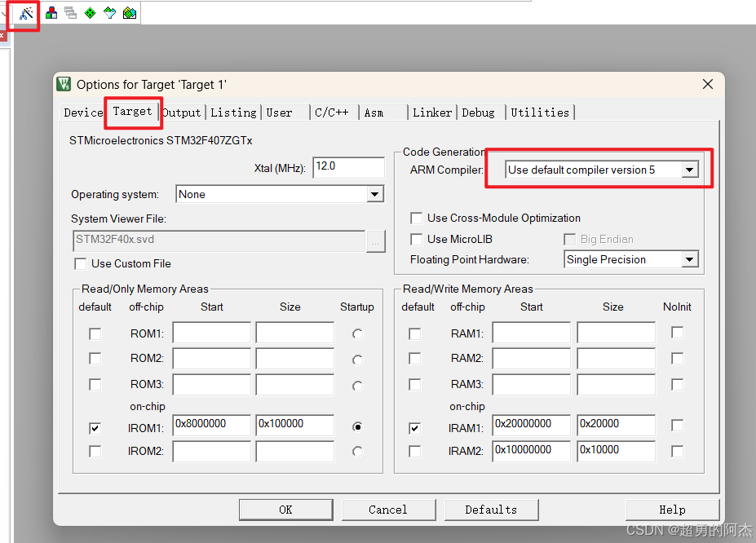
Task: Check the RAM1 default checkbox
Action: tap(414, 334)
